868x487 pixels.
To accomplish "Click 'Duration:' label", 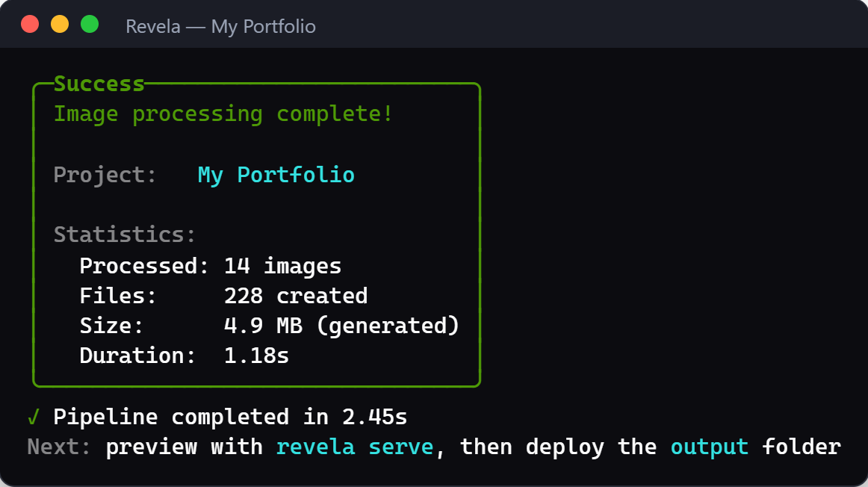I will (x=138, y=356).
